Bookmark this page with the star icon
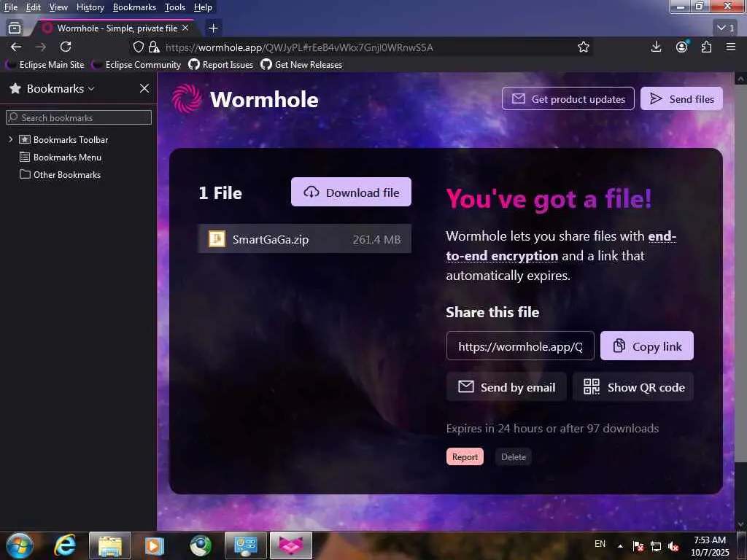The image size is (747, 560). [583, 47]
